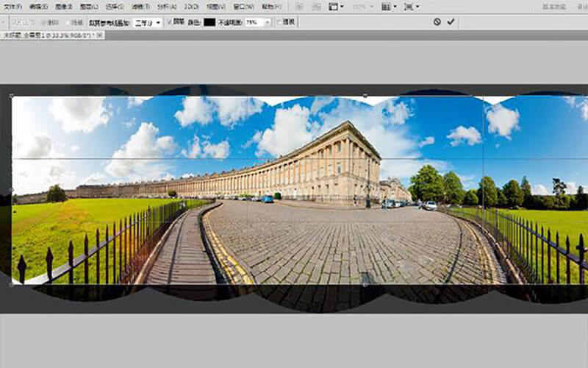Screen dimensions: 588x368
Task: Cancel the current crop operation
Action: 437,22
